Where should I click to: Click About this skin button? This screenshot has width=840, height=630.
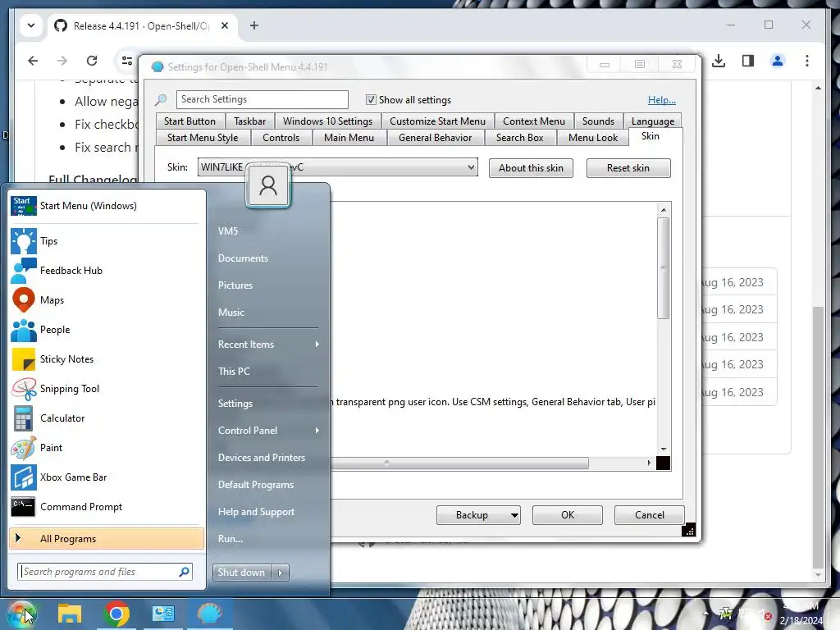tap(531, 168)
